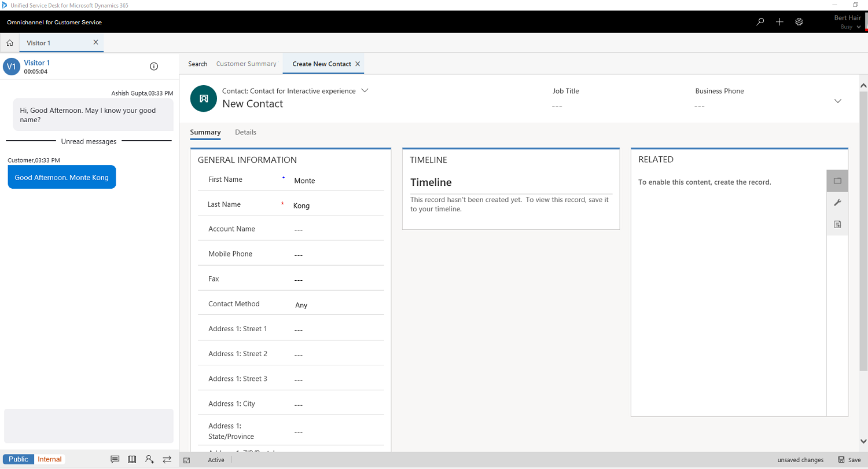Click the Save disk icon in status bar
Screen dimensions: 868x469
point(841,460)
